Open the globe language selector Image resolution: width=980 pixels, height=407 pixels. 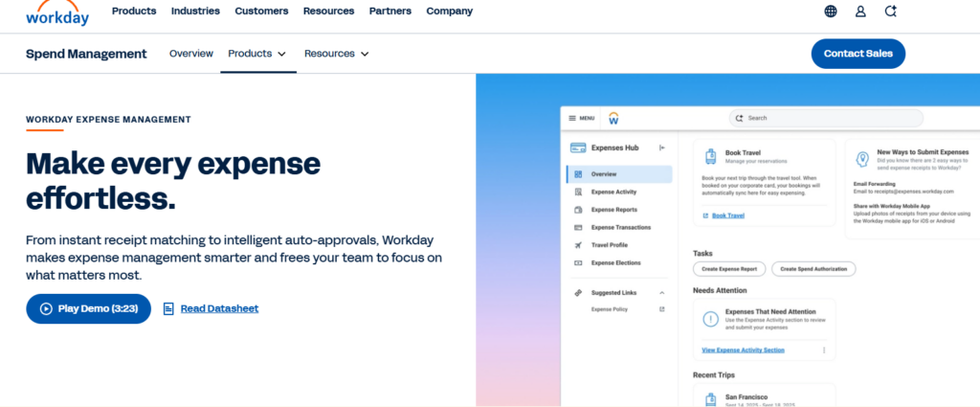pos(831,11)
